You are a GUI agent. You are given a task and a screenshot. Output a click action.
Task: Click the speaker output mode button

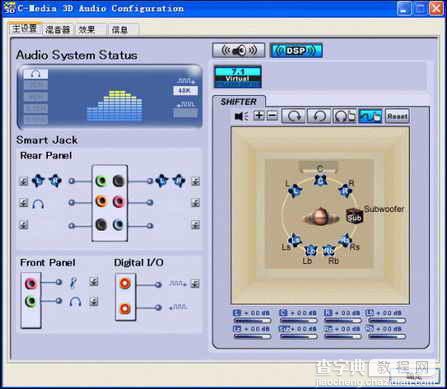point(239,51)
